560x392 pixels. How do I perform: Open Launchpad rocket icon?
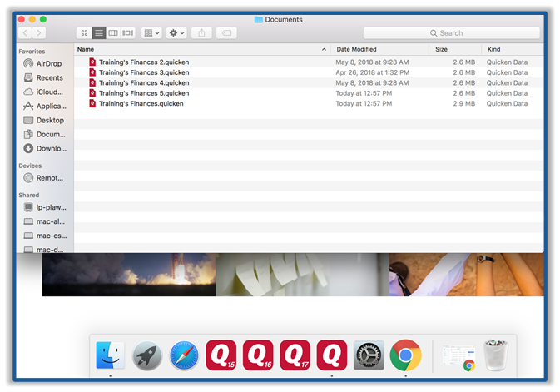click(147, 355)
